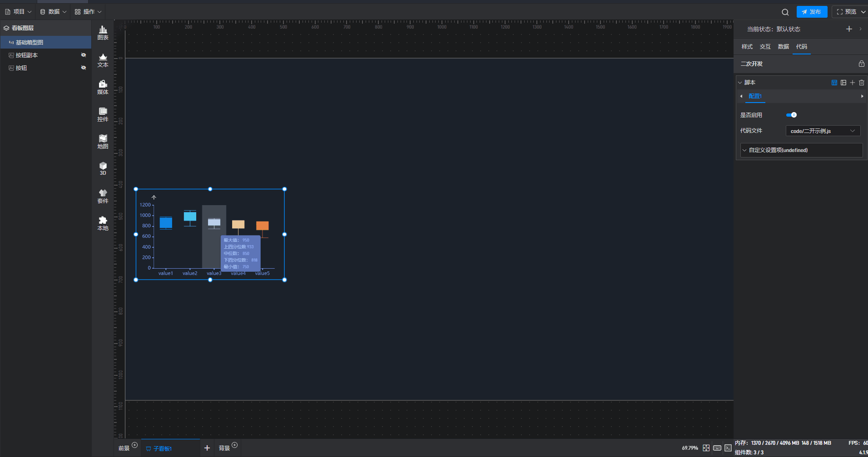Image resolution: width=868 pixels, height=457 pixels.
Task: Click the value5 orange box in the chart
Action: pyautogui.click(x=263, y=226)
